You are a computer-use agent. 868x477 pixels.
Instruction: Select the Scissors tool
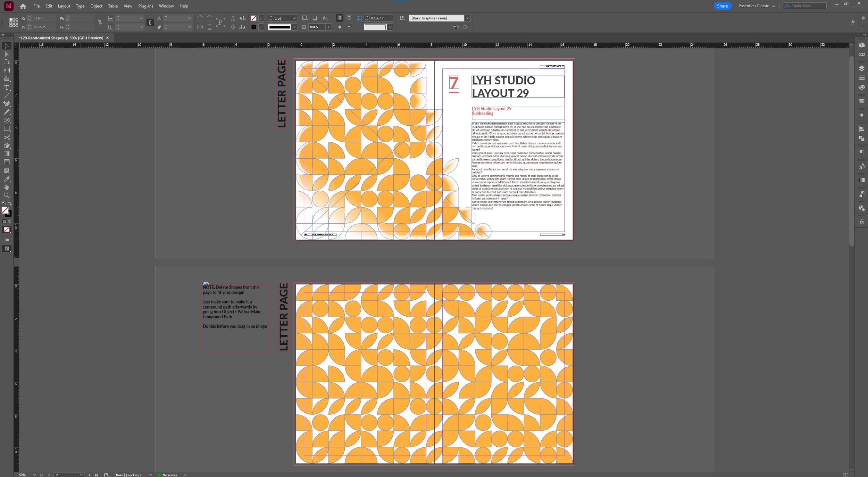point(7,137)
